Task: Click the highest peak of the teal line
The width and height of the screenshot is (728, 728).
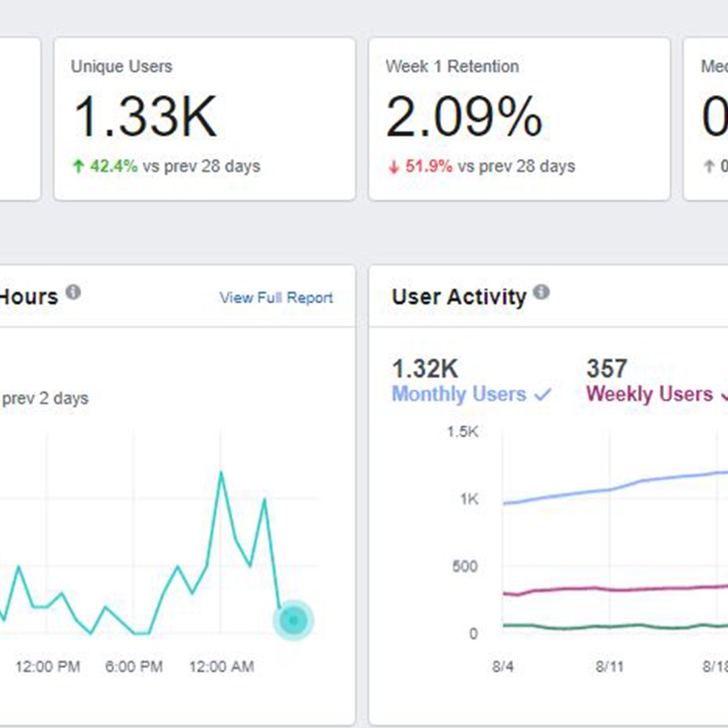Action: coord(220,473)
